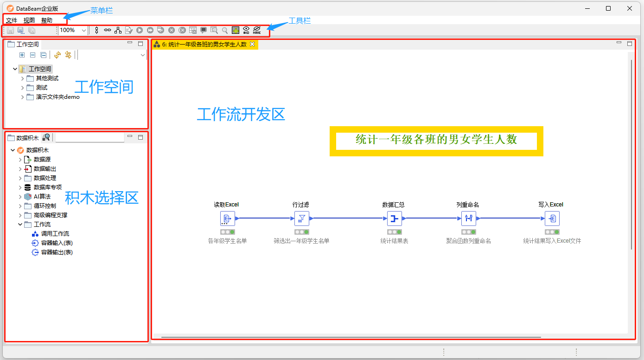
Task: Select the 行过滤 filter node
Action: pos(301,219)
